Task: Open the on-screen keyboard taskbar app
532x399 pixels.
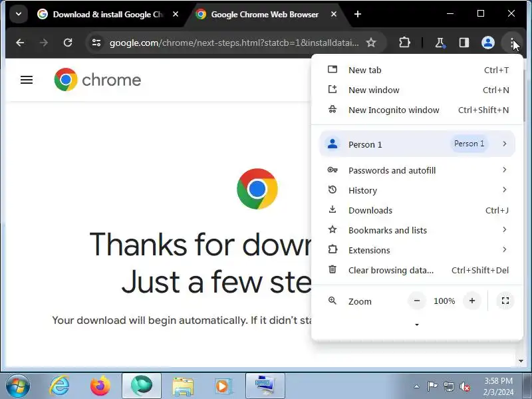Action: pyautogui.click(x=265, y=386)
